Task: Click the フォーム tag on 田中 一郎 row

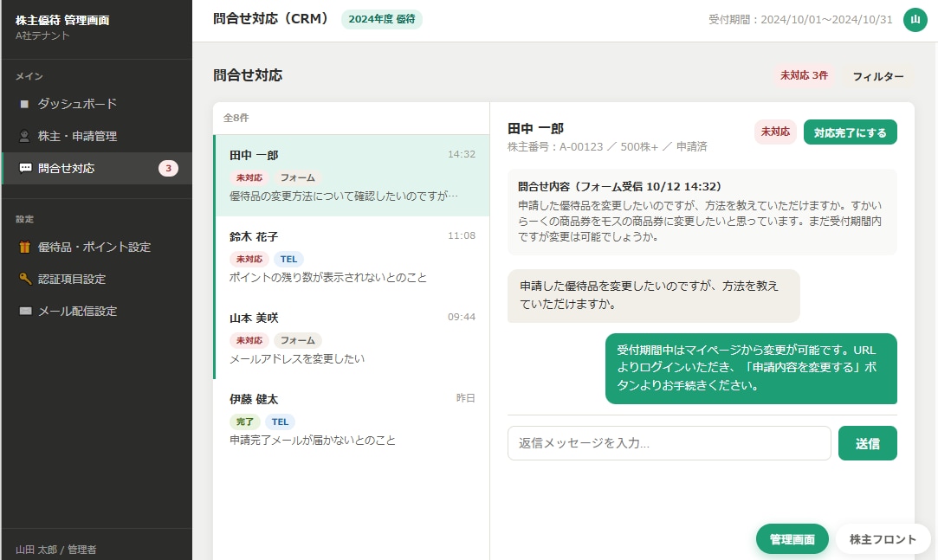Action: pyautogui.click(x=297, y=178)
